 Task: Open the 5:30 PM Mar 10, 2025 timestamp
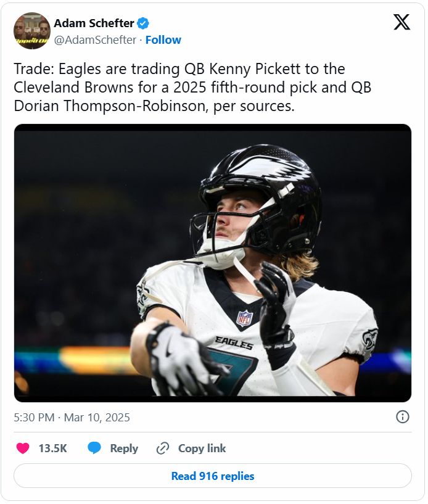[72, 418]
